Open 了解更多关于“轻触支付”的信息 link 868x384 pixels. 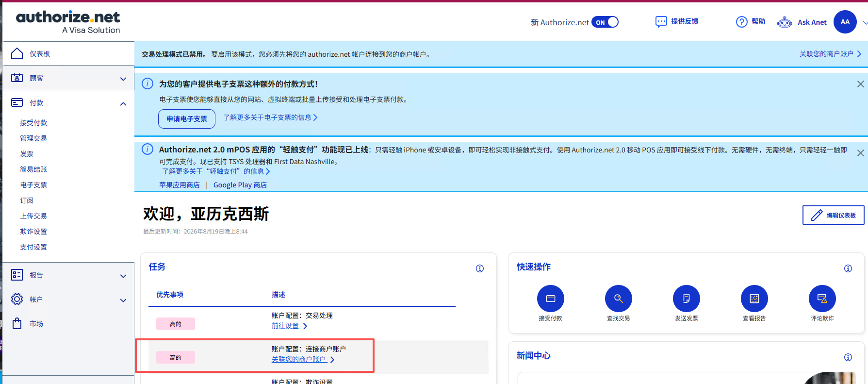[216, 171]
